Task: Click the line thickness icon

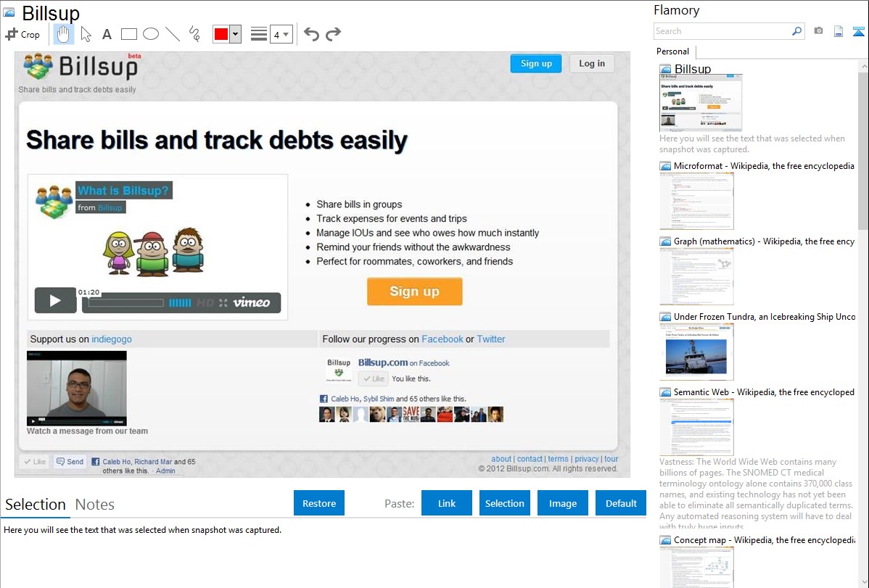Action: click(x=259, y=34)
